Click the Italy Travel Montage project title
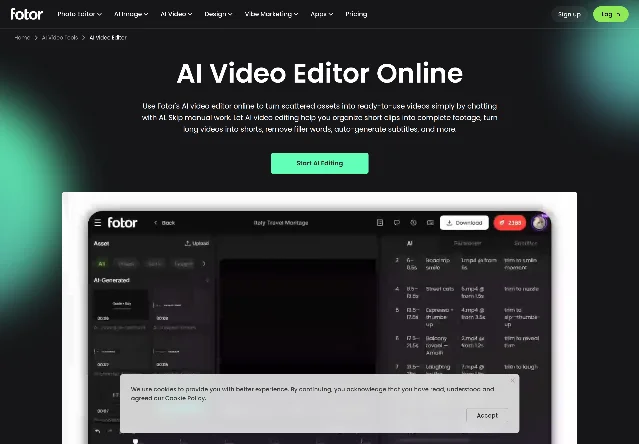 [281, 223]
